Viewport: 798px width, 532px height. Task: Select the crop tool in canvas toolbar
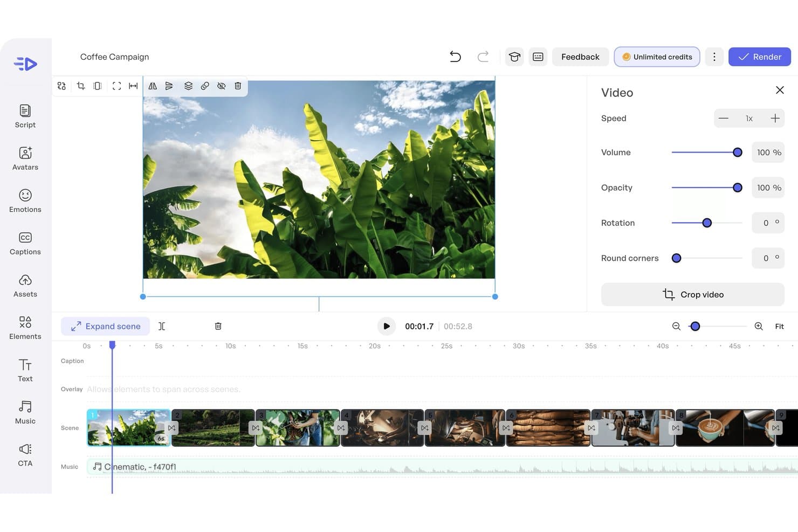(x=81, y=86)
